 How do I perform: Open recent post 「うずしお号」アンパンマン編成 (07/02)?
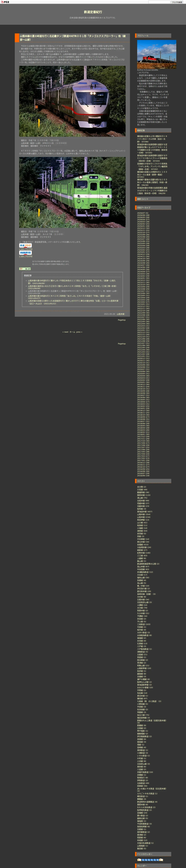[152, 167]
